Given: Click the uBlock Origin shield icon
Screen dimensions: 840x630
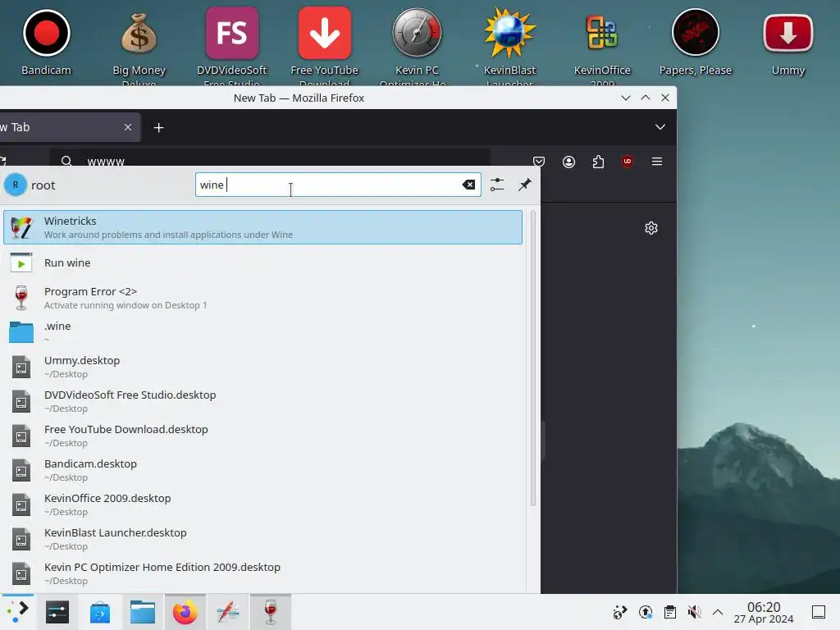Looking at the screenshot, I should pos(628,162).
